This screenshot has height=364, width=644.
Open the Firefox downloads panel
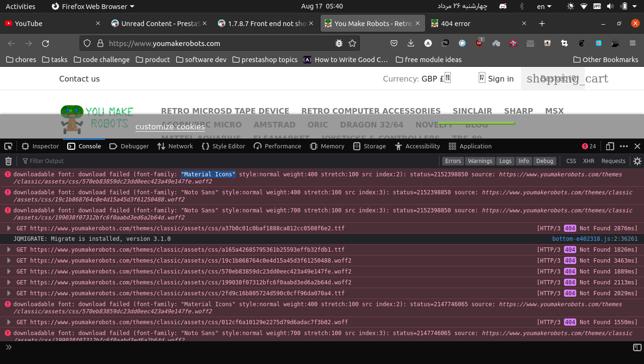(x=411, y=44)
